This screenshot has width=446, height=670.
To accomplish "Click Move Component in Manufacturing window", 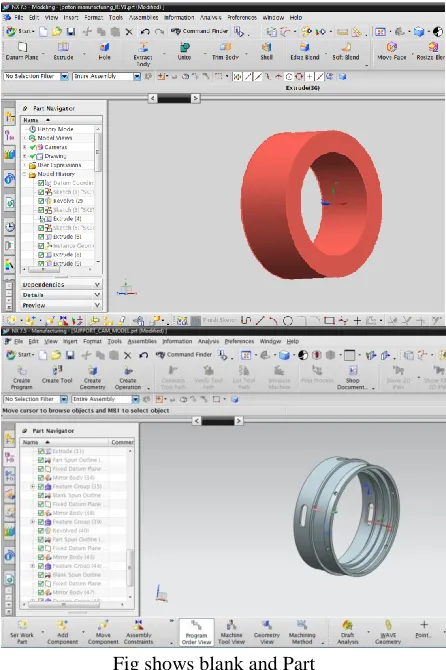I will click(x=103, y=632).
